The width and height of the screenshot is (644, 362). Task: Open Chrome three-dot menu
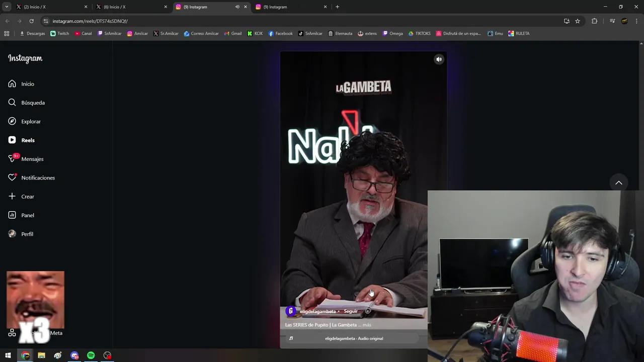[636, 21]
